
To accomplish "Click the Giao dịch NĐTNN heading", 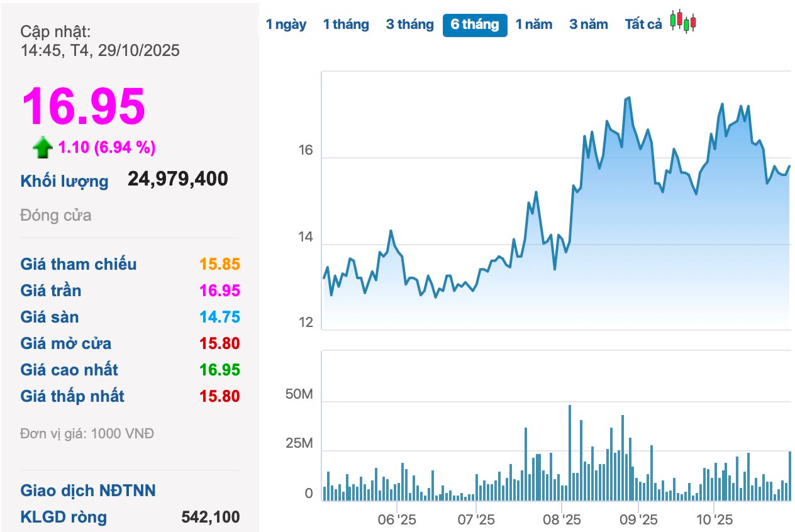I will coord(88,490).
